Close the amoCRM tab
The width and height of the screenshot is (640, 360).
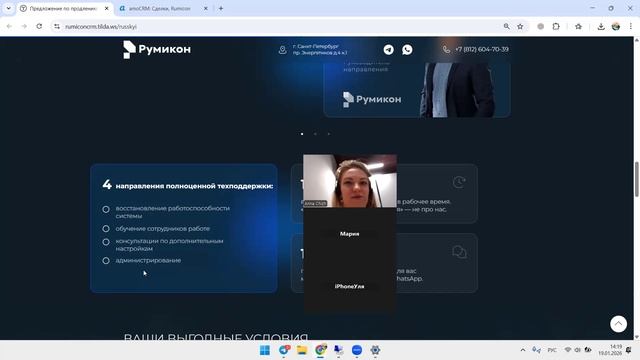[206, 8]
